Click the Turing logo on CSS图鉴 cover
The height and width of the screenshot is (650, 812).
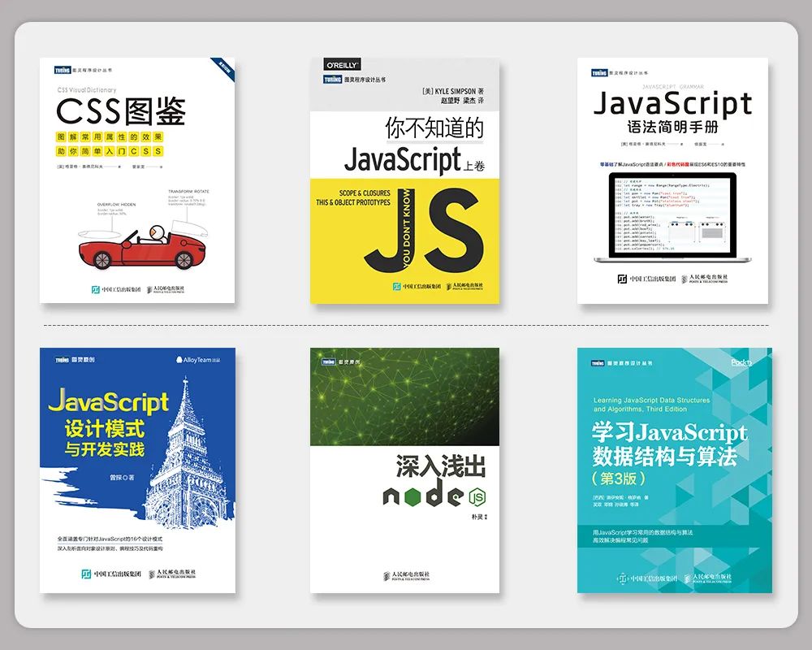pos(63,70)
